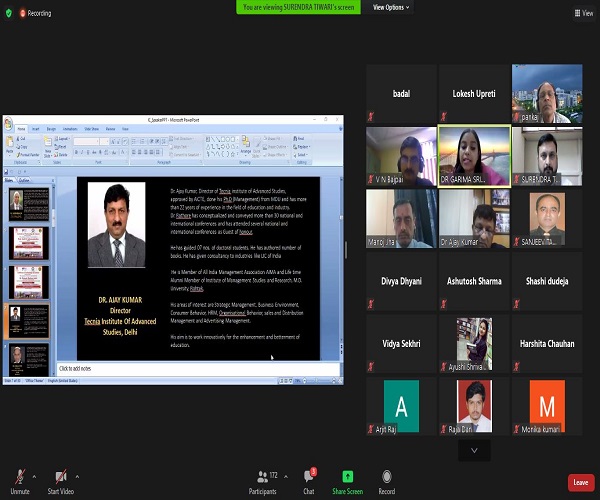Image resolution: width=600 pixels, height=500 pixels.
Task: Click Delete in the Slides group
Action: pos(61,155)
